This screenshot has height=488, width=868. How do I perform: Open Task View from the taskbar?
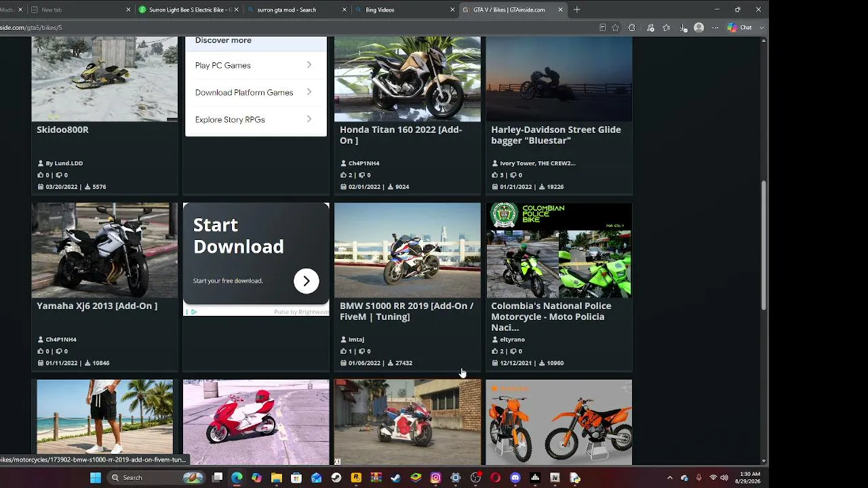click(x=217, y=478)
